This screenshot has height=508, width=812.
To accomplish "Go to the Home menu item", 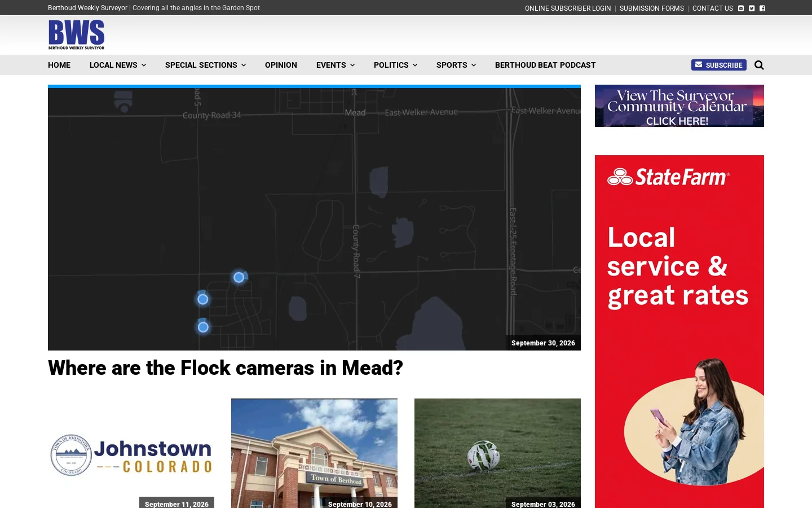I will pyautogui.click(x=59, y=65).
